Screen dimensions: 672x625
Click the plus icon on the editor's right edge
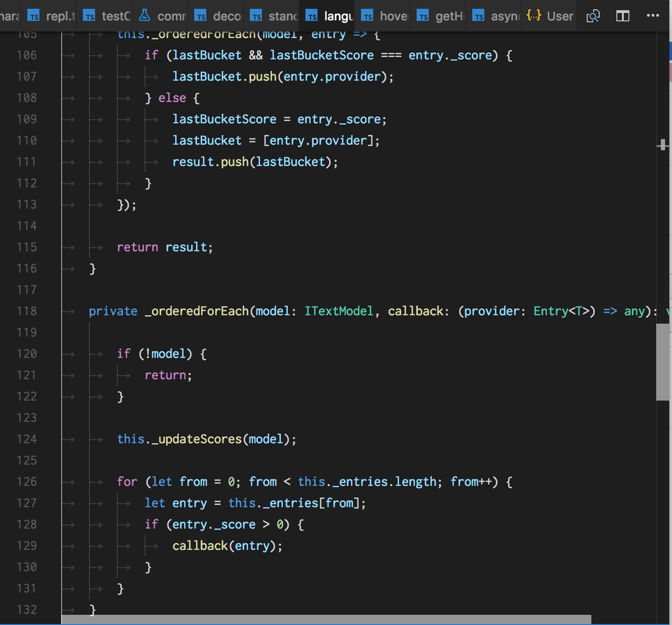(664, 145)
